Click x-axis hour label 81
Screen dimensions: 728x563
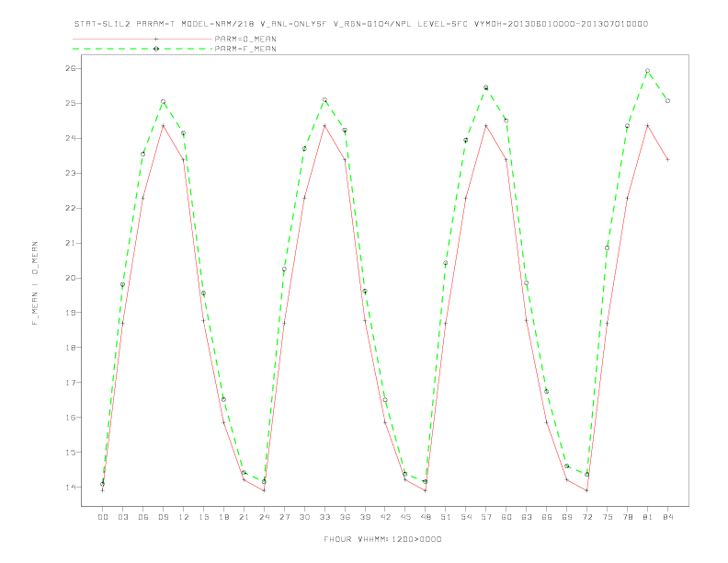(648, 517)
